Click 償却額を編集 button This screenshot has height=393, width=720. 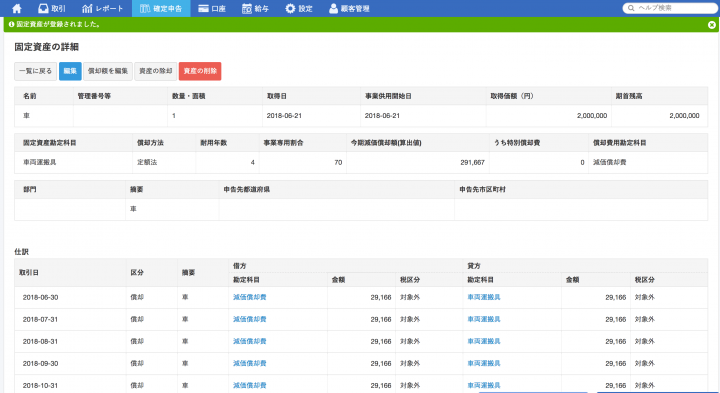(108, 71)
